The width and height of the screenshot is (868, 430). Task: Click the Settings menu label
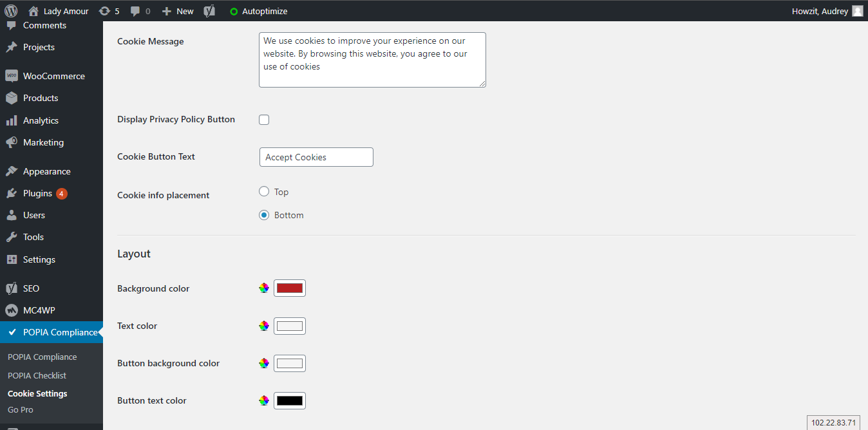(39, 259)
